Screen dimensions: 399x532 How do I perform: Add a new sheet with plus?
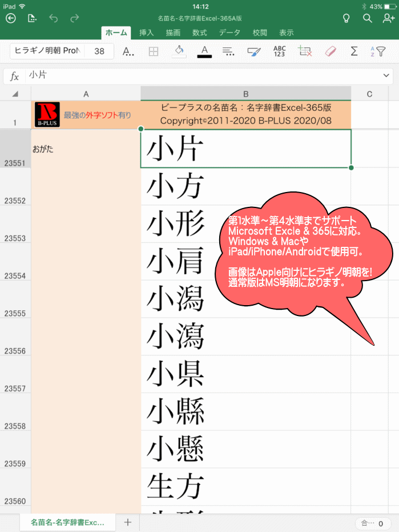point(127,522)
